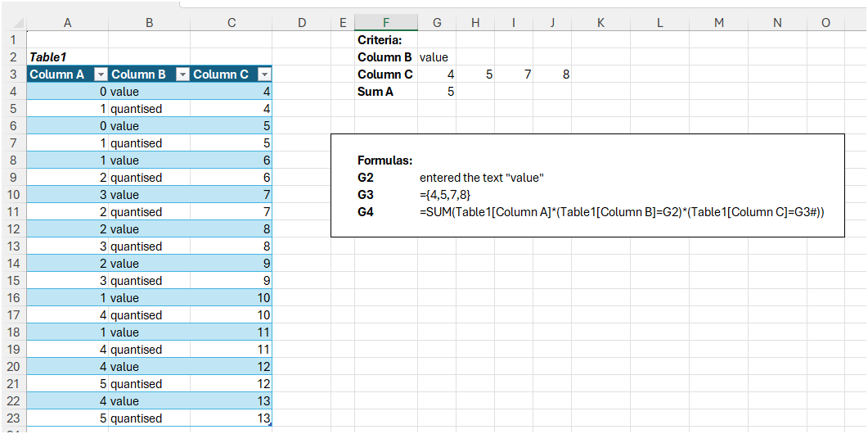
Task: Select row header 3
Action: [13, 75]
